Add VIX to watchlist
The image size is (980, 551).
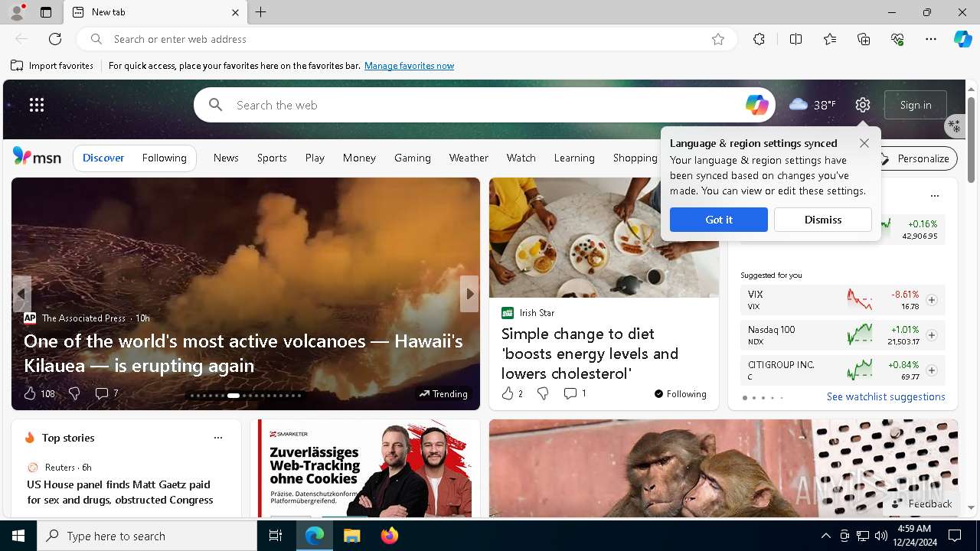(931, 300)
